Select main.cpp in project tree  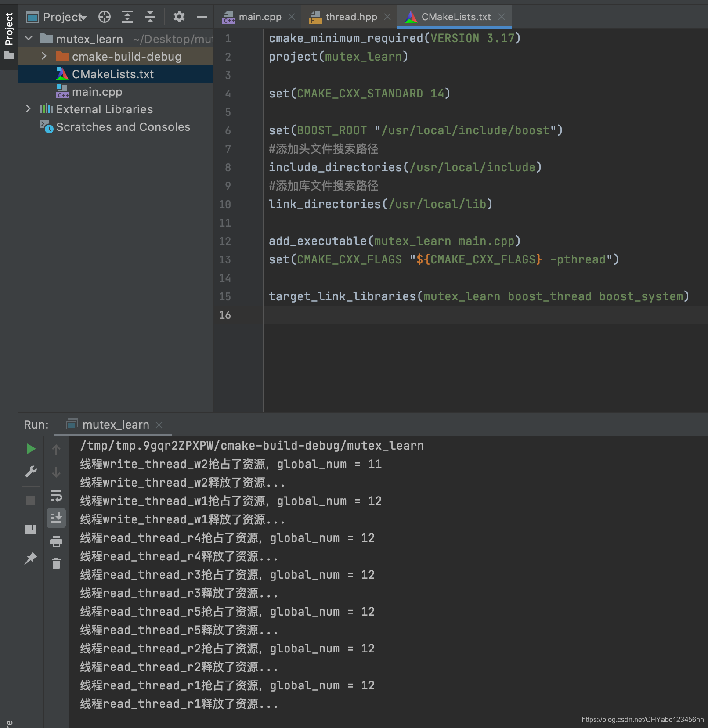pyautogui.click(x=116, y=91)
